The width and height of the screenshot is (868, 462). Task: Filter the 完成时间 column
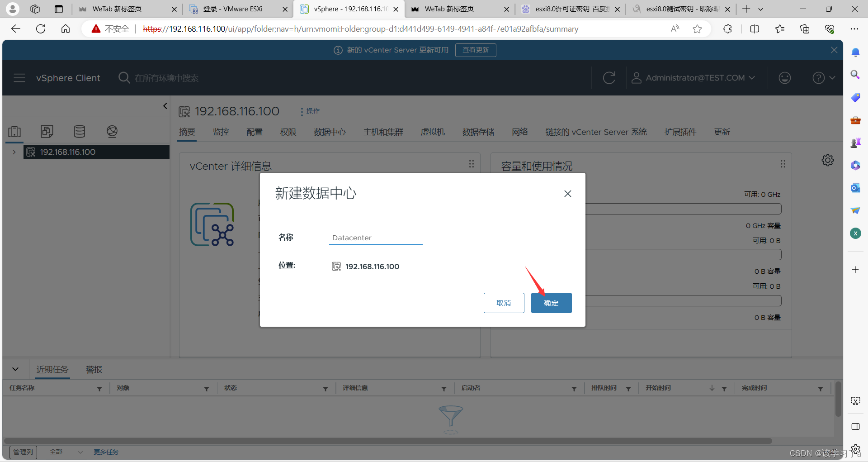pyautogui.click(x=821, y=389)
